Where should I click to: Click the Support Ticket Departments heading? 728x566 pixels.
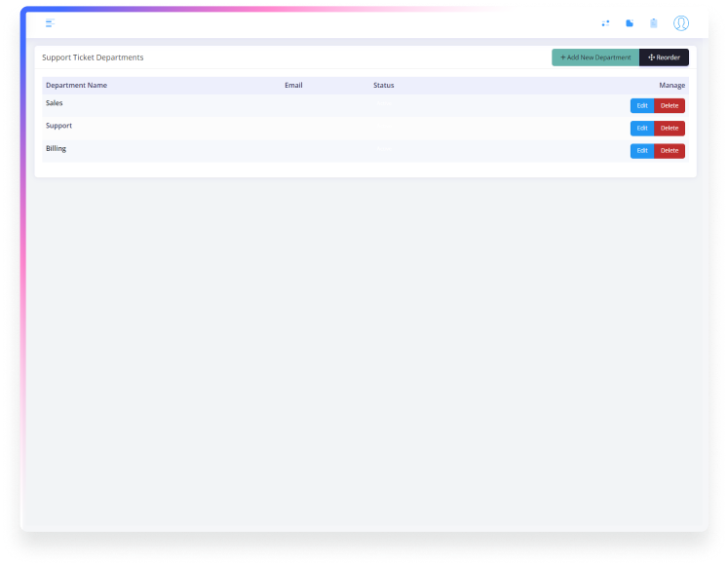(93, 57)
